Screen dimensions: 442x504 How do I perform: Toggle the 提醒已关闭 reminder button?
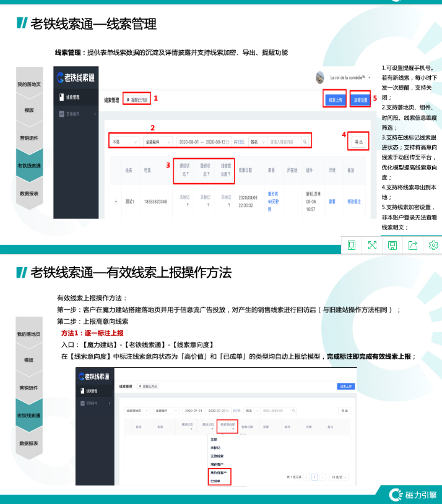148,387
